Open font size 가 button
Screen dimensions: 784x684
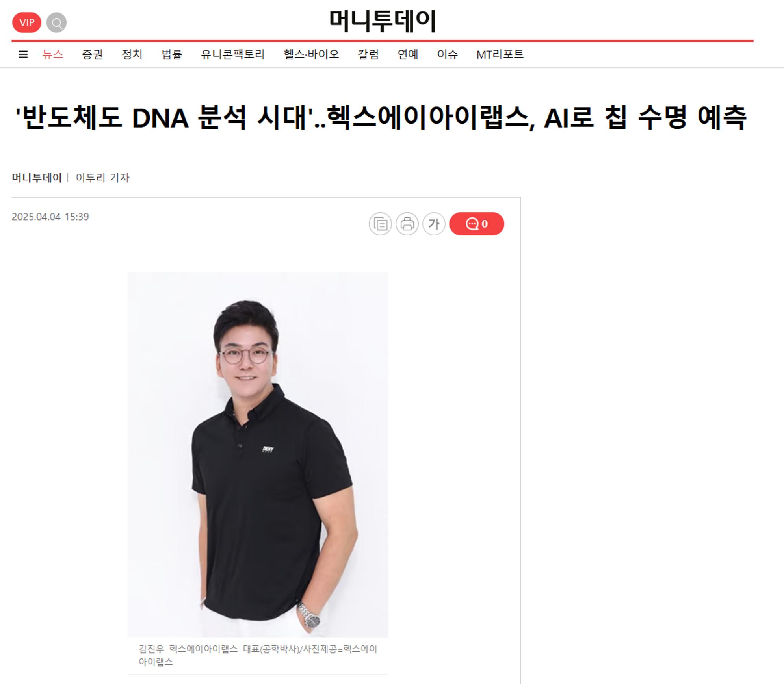pyautogui.click(x=434, y=224)
